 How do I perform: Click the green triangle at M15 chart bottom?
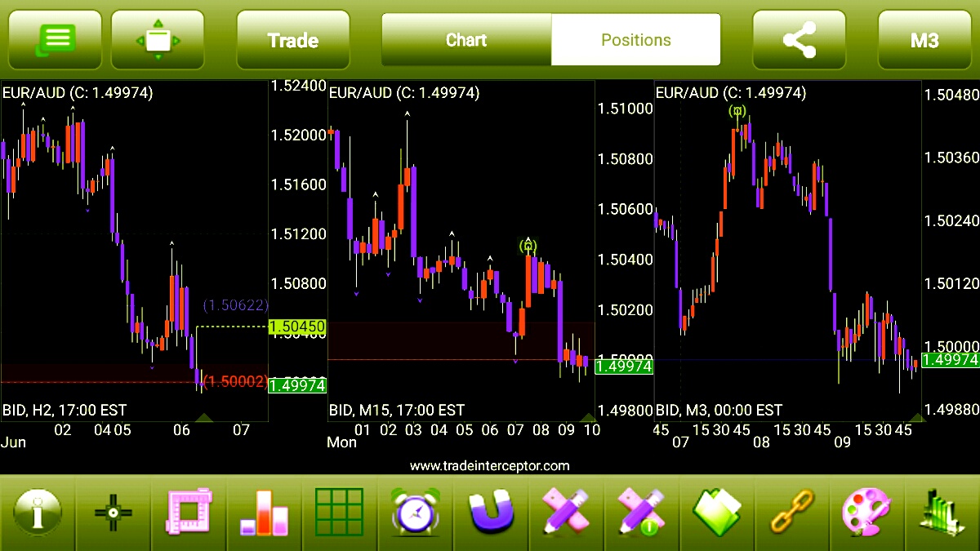coord(587,417)
